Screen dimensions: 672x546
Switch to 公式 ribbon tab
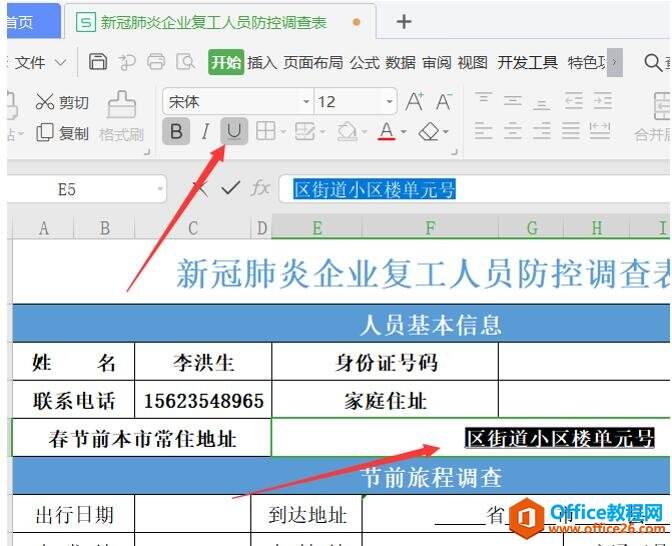pos(364,63)
